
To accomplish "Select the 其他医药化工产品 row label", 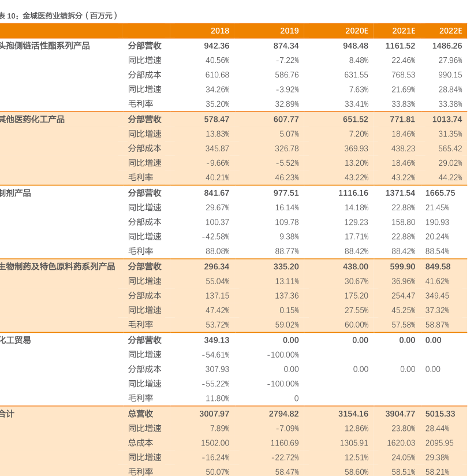I will pos(32,120).
